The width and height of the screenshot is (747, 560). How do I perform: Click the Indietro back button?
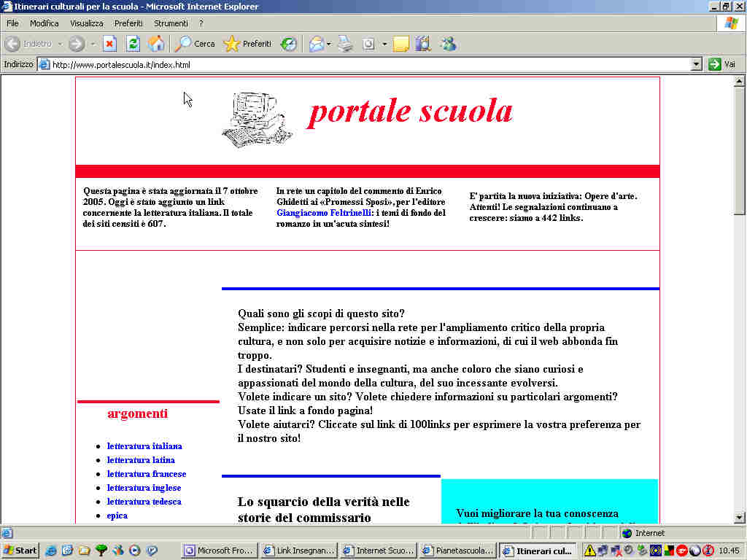[28, 44]
